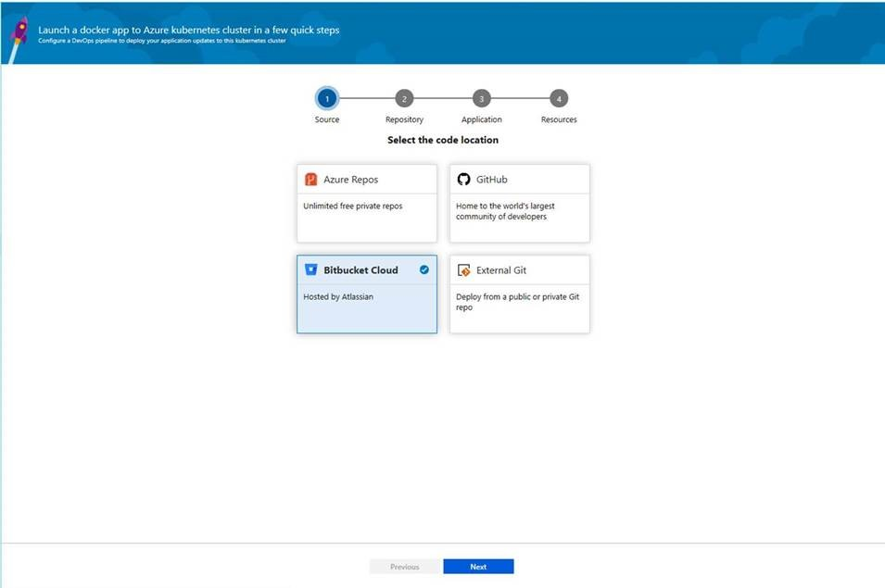Click the step 4 Resources circle

point(559,98)
